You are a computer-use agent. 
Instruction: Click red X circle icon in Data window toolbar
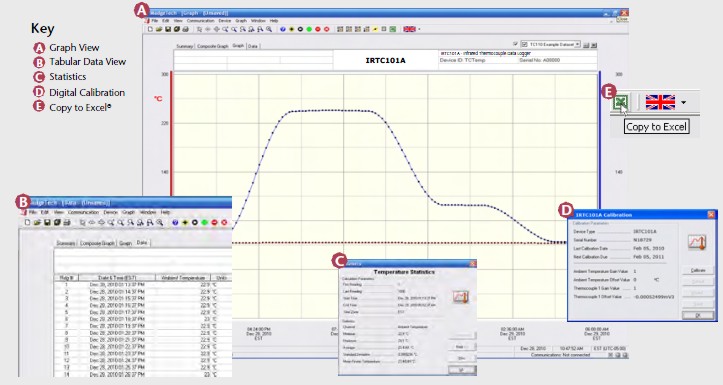224,222
